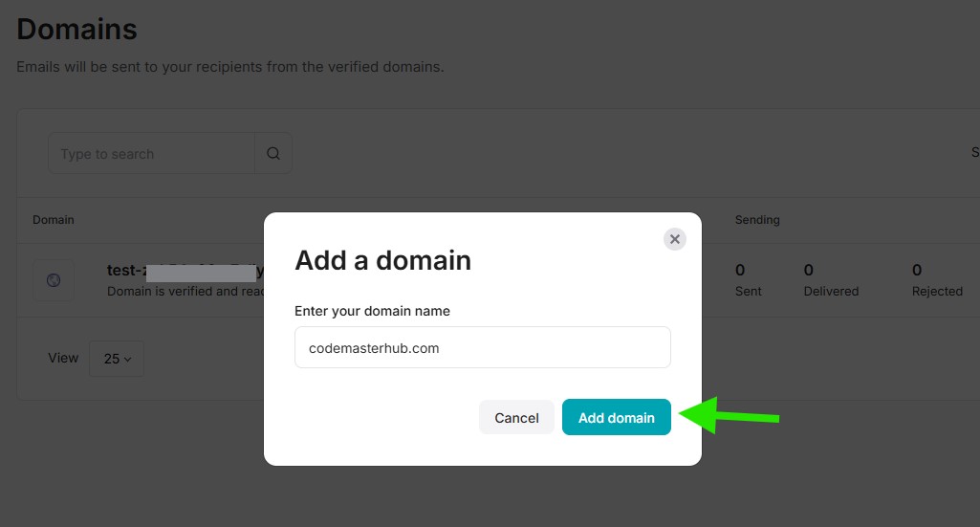Viewport: 980px width, 527px height.
Task: Click the Enter your domain name label
Action: [x=372, y=311]
